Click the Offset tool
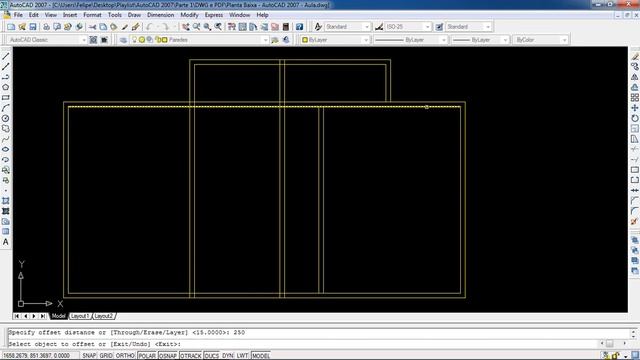 click(x=635, y=87)
